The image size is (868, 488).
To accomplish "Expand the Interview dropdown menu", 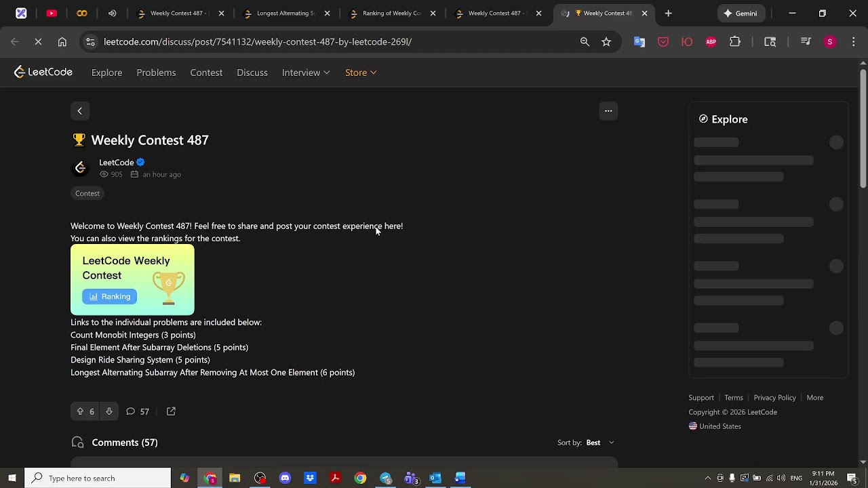I will 306,73.
